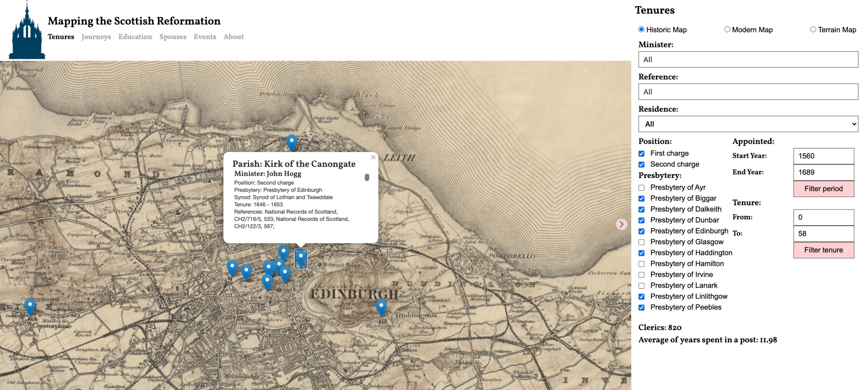Check Presbytery of Hamilton
This screenshot has height=390, width=868.
coord(642,264)
